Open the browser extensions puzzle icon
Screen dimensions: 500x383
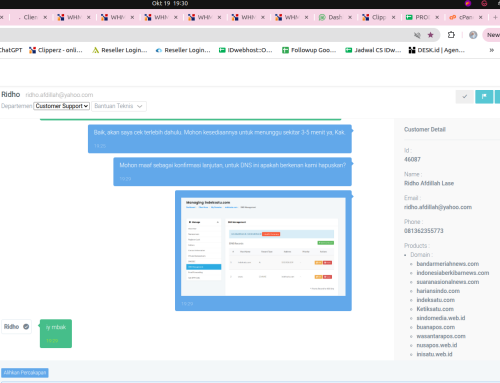pyautogui.click(x=451, y=35)
